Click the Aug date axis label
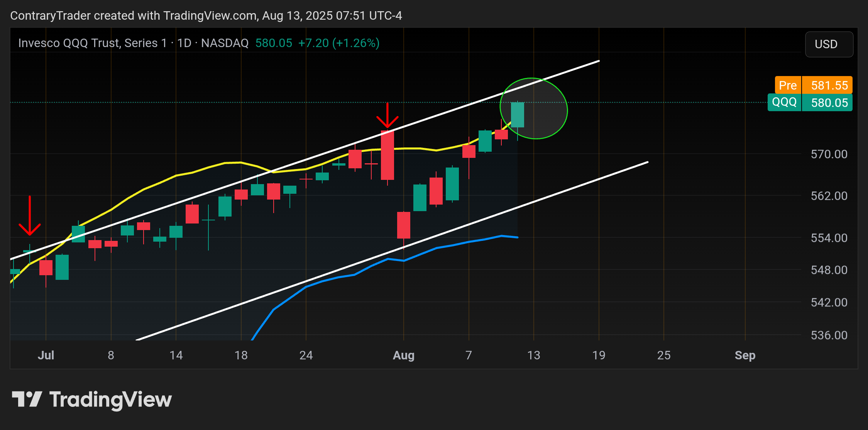 point(404,355)
